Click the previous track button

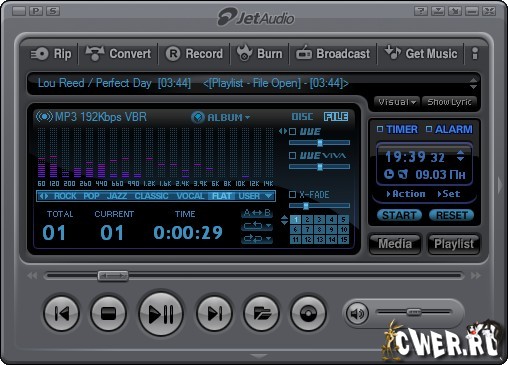62,313
